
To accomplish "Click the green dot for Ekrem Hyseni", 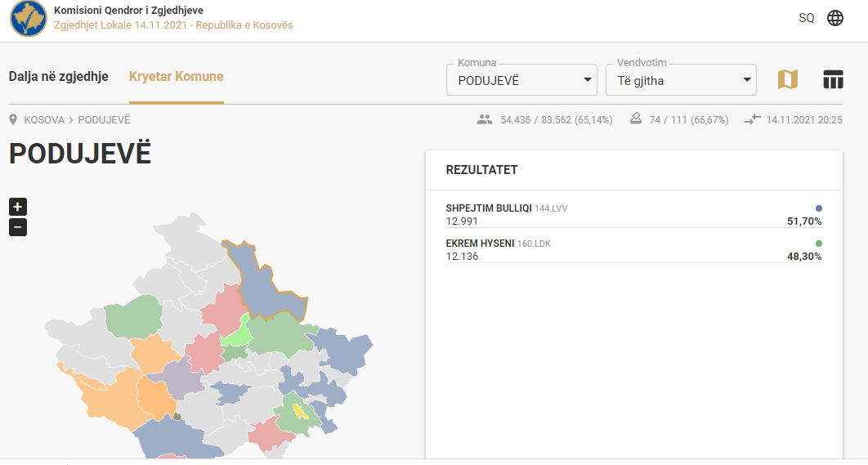I will 819,244.
